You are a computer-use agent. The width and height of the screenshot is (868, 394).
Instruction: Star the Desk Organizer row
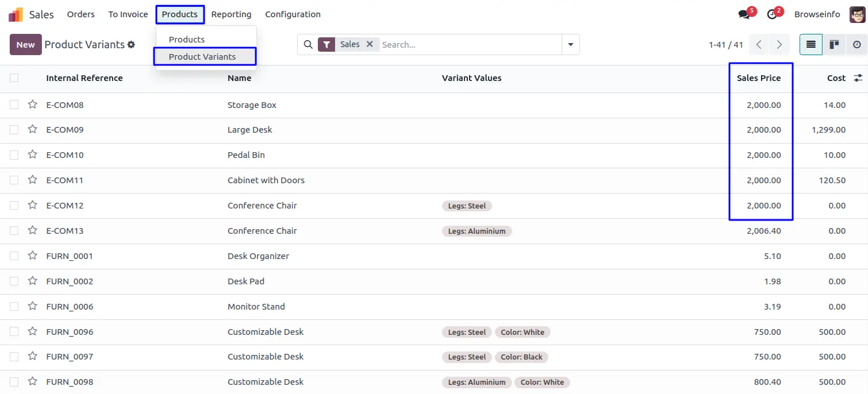click(x=33, y=256)
